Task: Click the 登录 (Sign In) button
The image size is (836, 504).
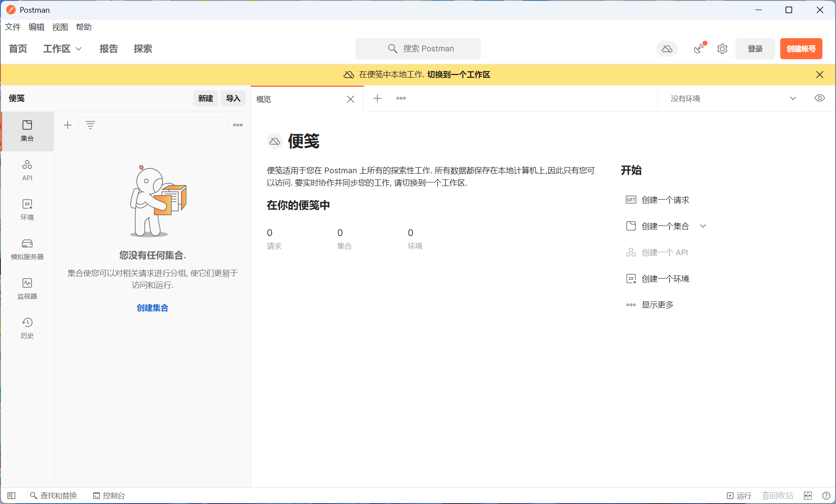Action: [x=755, y=49]
